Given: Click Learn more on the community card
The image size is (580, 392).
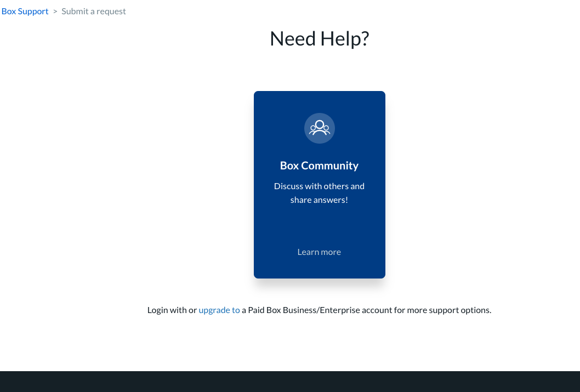Looking at the screenshot, I should (x=319, y=252).
